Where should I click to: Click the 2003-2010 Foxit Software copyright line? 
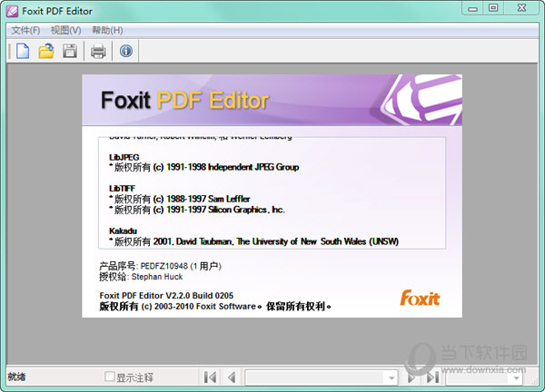(x=215, y=306)
